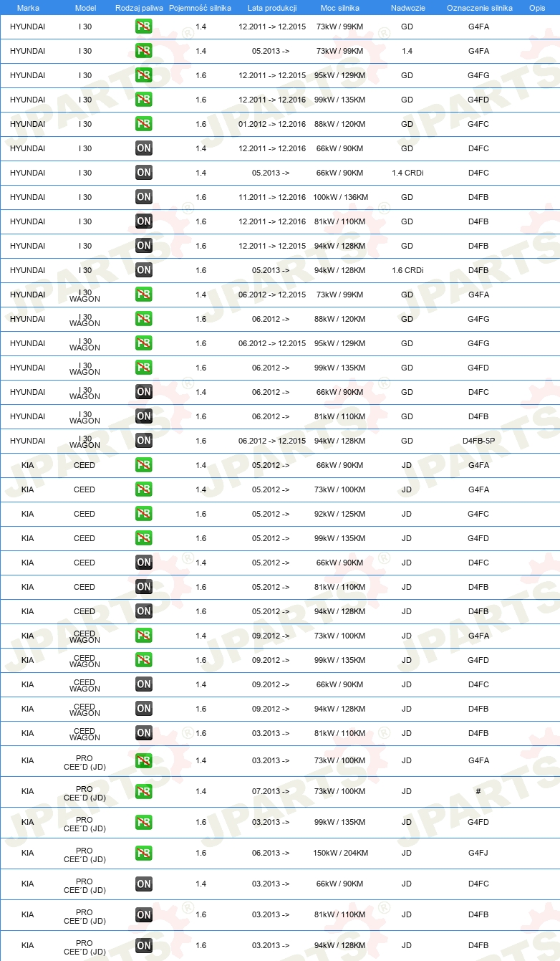Click the 06.2013 -> production date
This screenshot has width=560, height=961.
[x=271, y=853]
